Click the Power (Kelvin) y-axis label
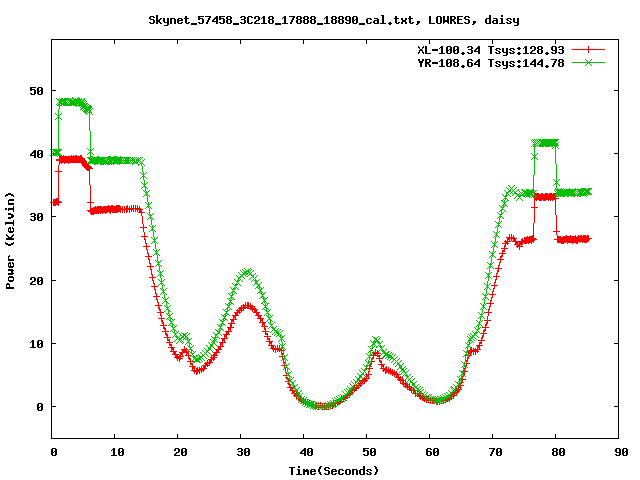640x480 pixels. click(x=10, y=241)
